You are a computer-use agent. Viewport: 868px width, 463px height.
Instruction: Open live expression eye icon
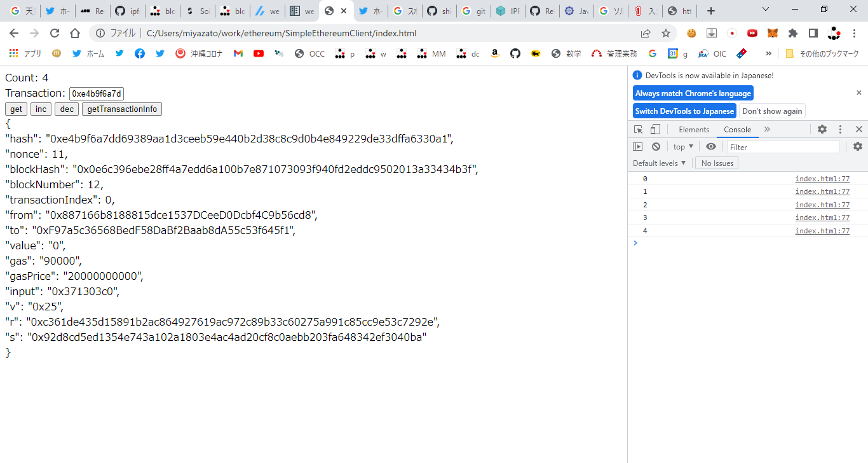tap(711, 147)
